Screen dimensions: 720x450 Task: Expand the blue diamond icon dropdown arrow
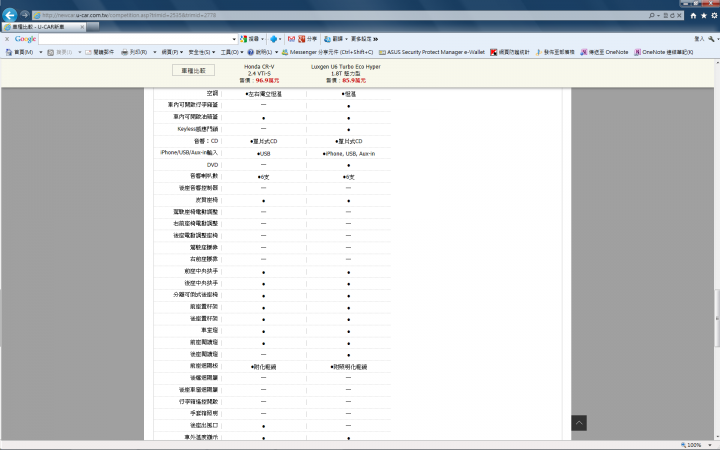[280, 39]
